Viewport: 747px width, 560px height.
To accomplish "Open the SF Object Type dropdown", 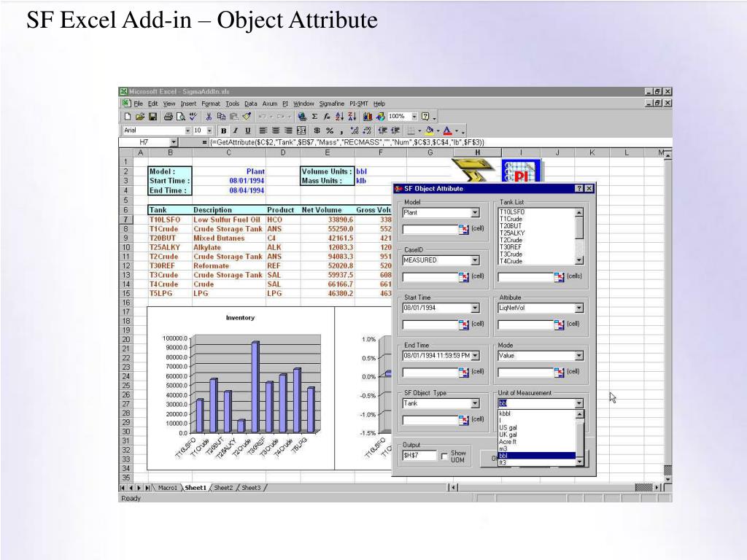I will click(x=475, y=403).
